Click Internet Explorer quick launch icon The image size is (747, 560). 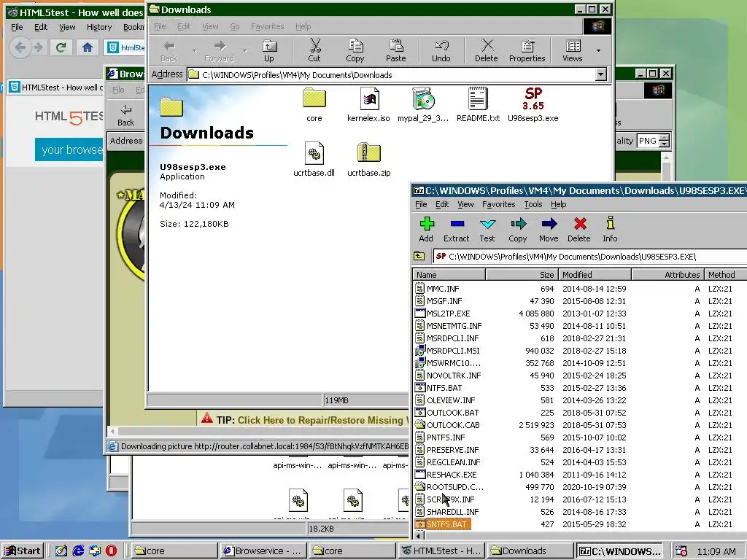pyautogui.click(x=78, y=551)
